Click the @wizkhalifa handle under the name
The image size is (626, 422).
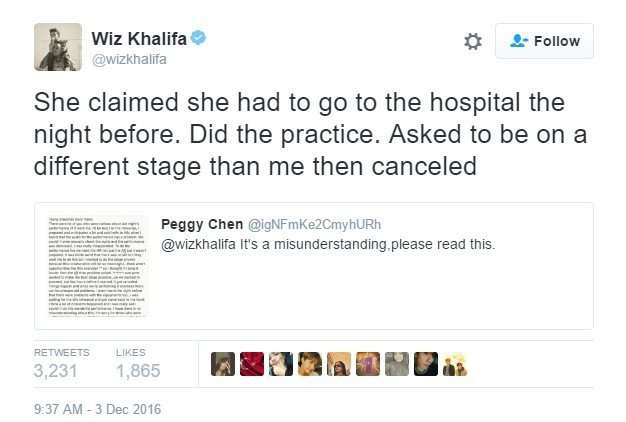tap(128, 59)
